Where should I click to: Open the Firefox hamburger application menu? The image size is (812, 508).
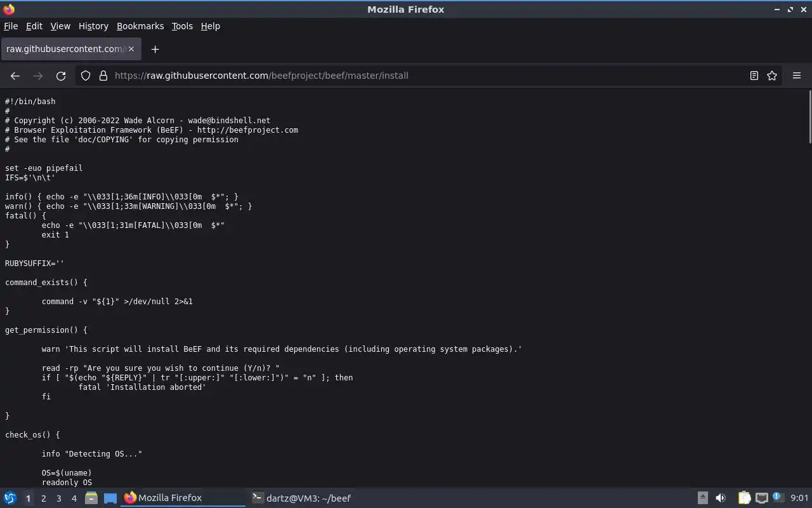(x=797, y=76)
